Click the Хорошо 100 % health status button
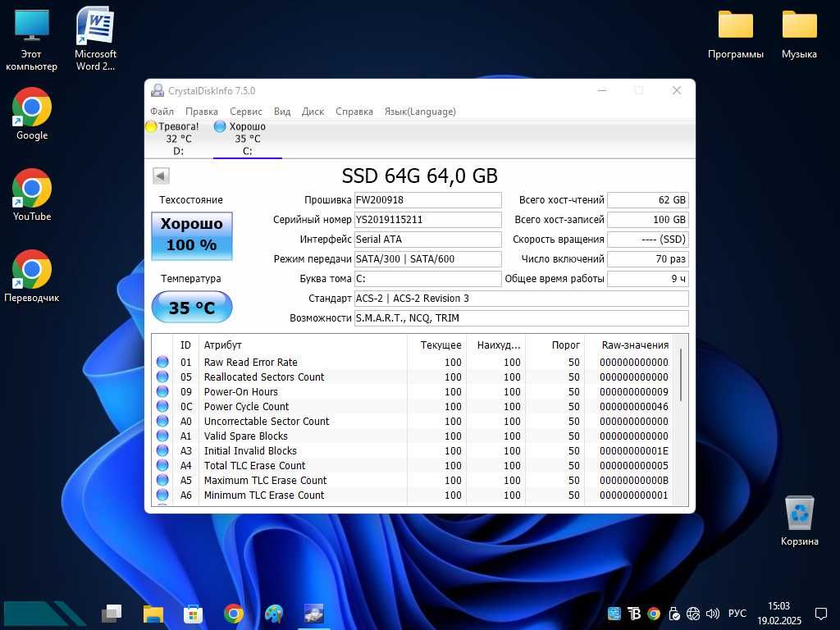 pos(192,235)
